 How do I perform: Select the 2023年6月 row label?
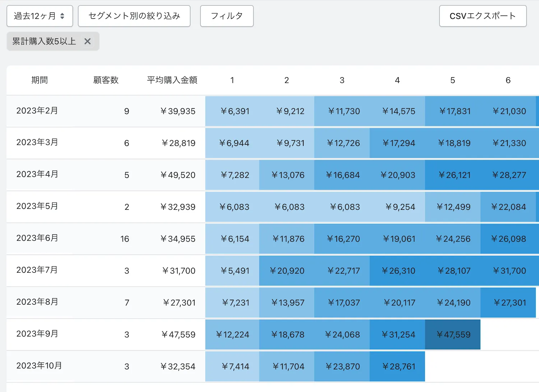tap(37, 238)
